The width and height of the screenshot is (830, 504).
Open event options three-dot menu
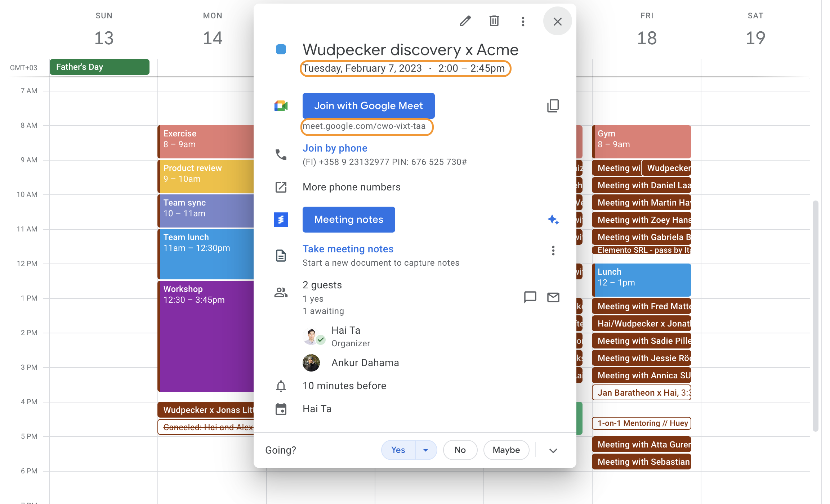tap(523, 21)
